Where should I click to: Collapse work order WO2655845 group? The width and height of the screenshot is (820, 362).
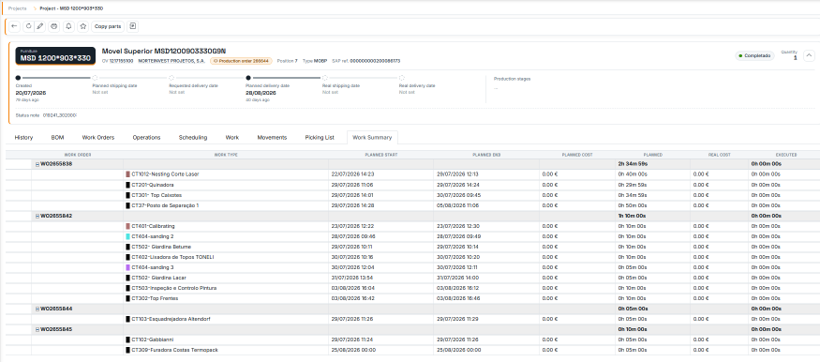point(37,330)
